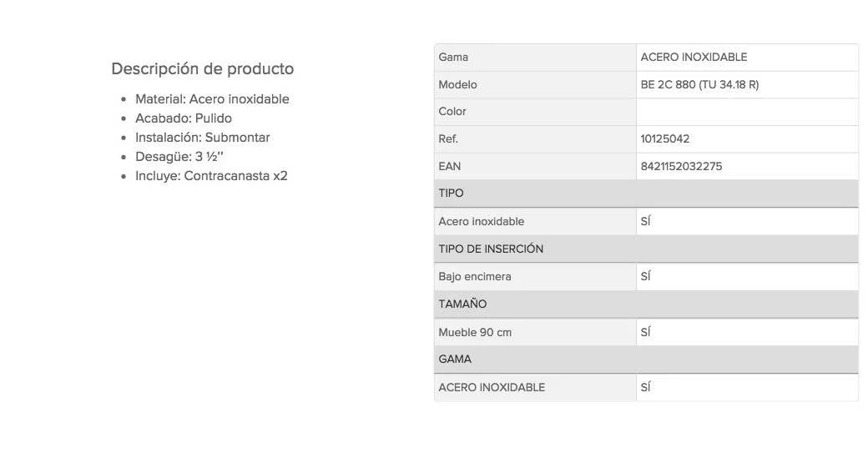Click the 'Bajo encimera' row label

click(475, 277)
